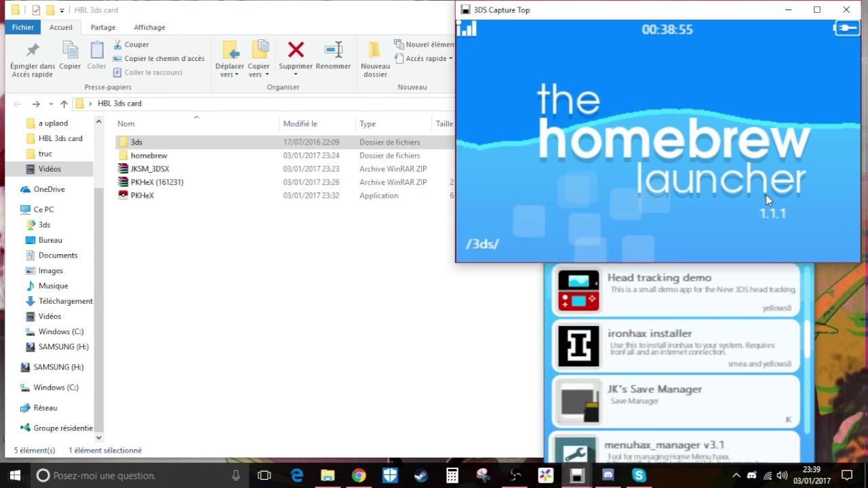
Task: Open Images under Ce PC
Action: coord(50,270)
